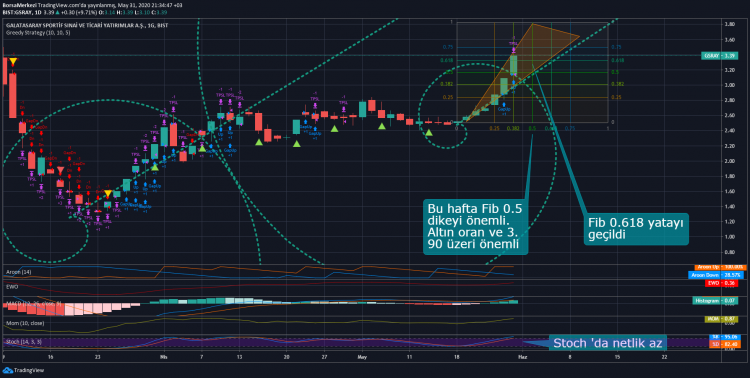The width and height of the screenshot is (750, 378).
Task: Click the right-side Fib 0.382 level label
Action: pos(617,84)
